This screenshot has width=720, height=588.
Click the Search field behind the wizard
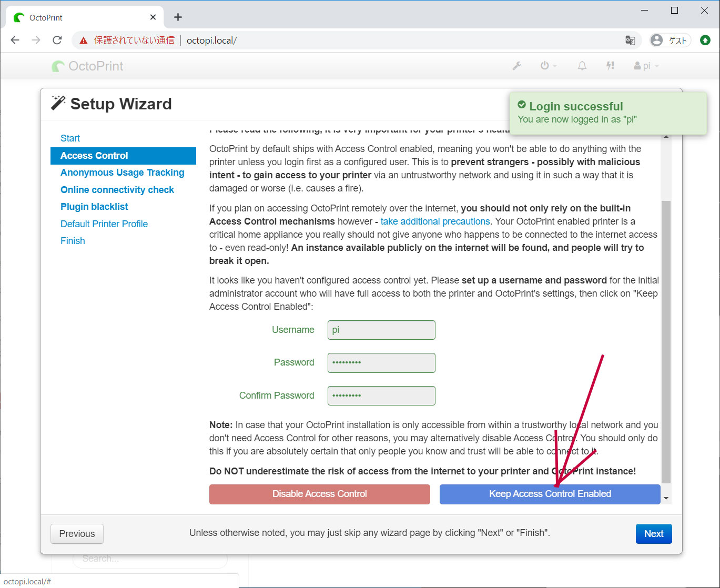(x=150, y=559)
